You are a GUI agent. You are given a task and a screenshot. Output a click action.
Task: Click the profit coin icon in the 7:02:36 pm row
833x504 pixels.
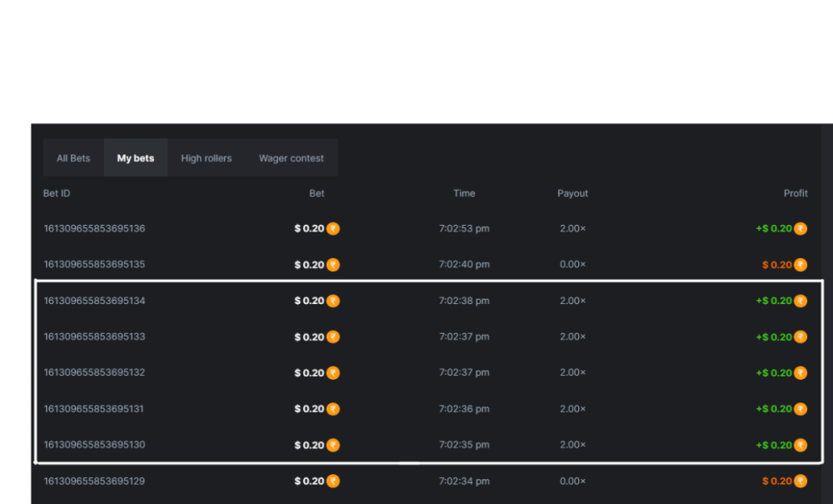(801, 409)
